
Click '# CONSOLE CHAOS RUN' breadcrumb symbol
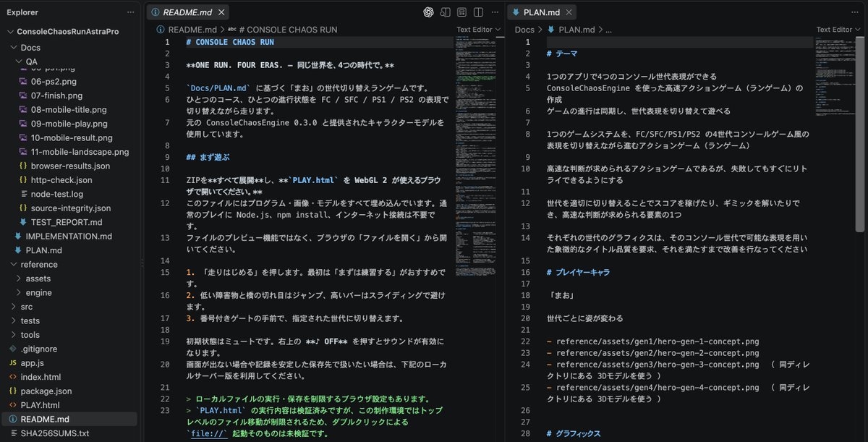288,30
